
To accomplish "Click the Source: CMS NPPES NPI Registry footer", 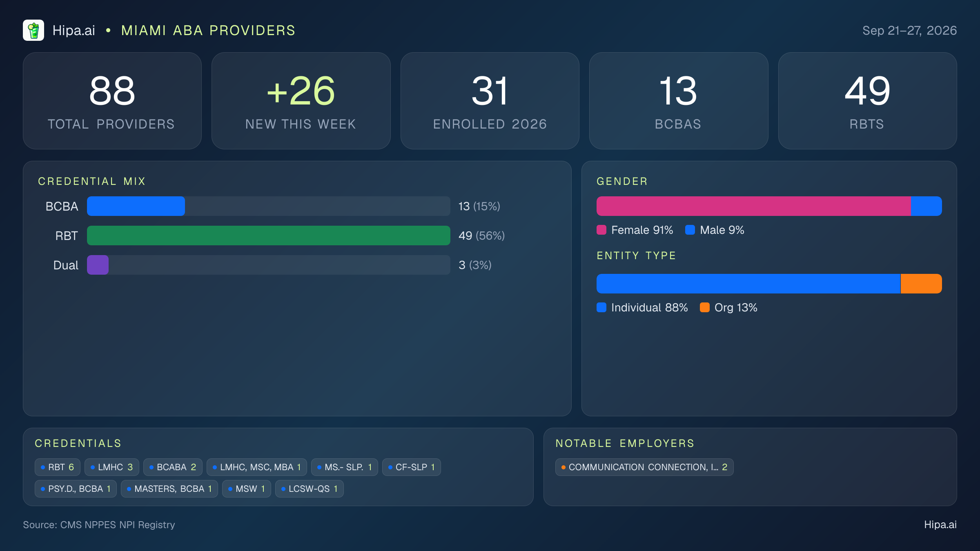I will pyautogui.click(x=99, y=524).
